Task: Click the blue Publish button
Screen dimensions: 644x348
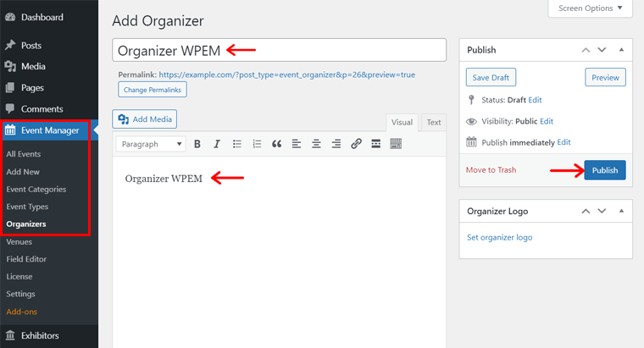Action: click(x=604, y=170)
